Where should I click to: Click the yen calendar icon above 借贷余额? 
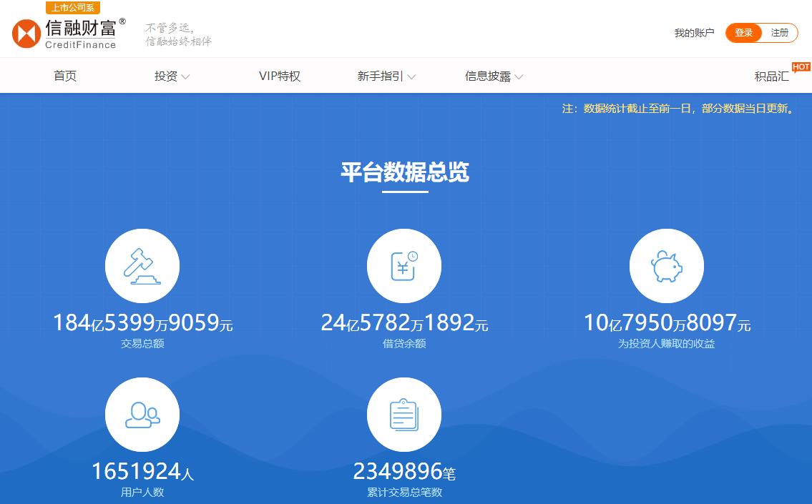pos(403,266)
